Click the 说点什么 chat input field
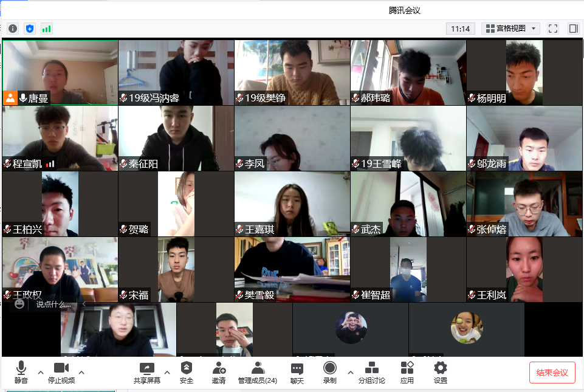 click(x=53, y=304)
